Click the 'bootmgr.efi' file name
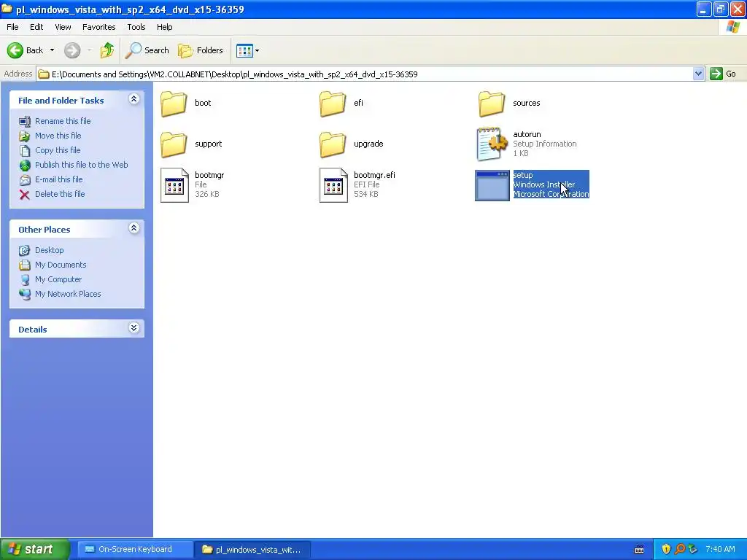Viewport: 747px width, 560px height. click(x=374, y=175)
